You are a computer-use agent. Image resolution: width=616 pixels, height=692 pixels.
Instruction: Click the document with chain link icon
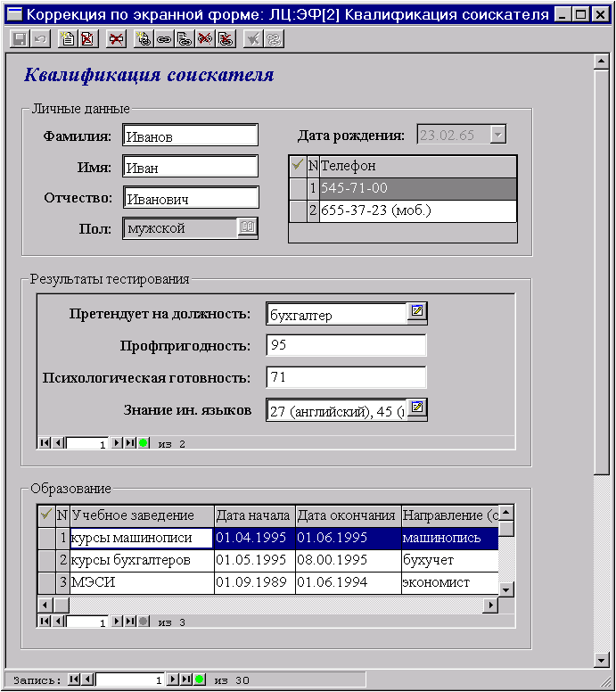(185, 39)
